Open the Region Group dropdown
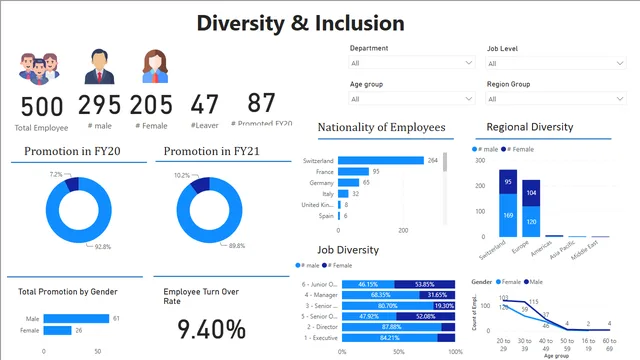 [556, 99]
